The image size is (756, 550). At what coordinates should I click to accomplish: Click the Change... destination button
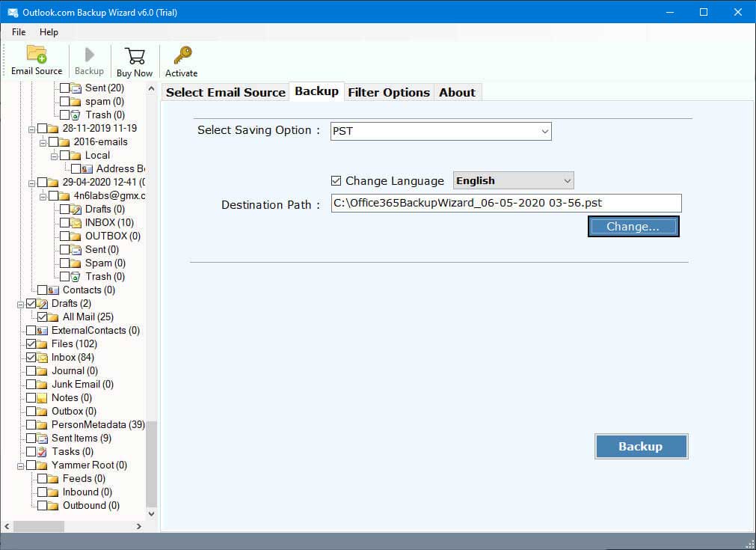pyautogui.click(x=633, y=227)
